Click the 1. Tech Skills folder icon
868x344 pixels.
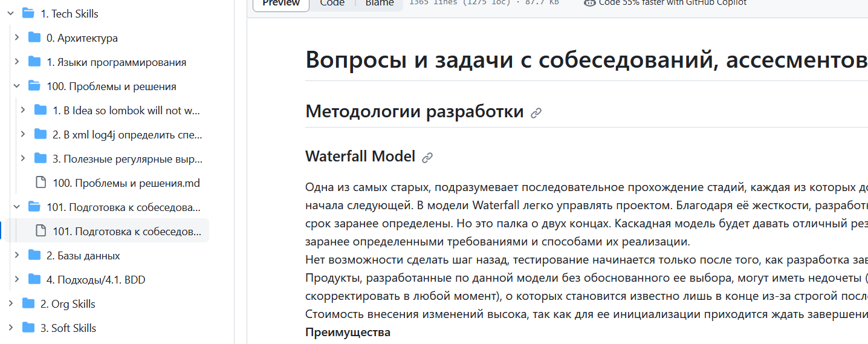pyautogui.click(x=28, y=13)
